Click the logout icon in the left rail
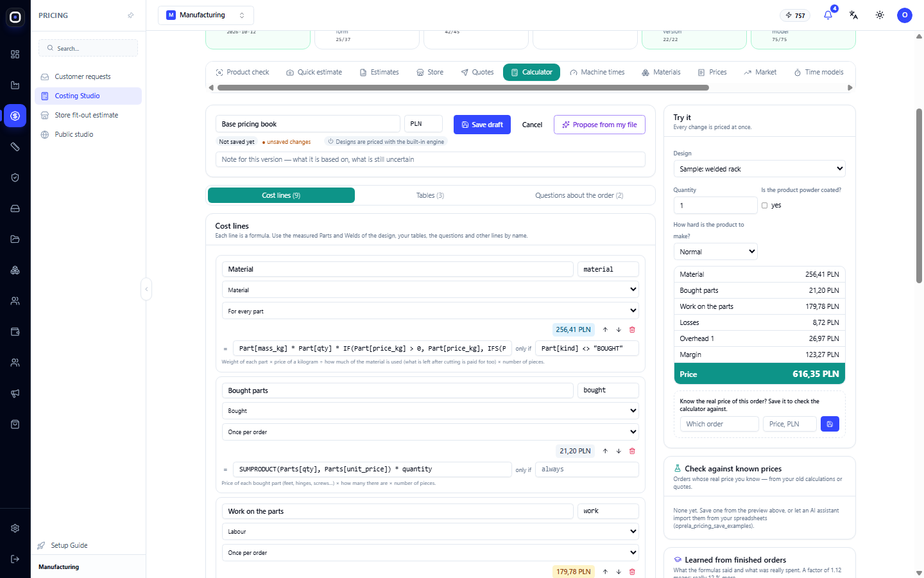 15,559
